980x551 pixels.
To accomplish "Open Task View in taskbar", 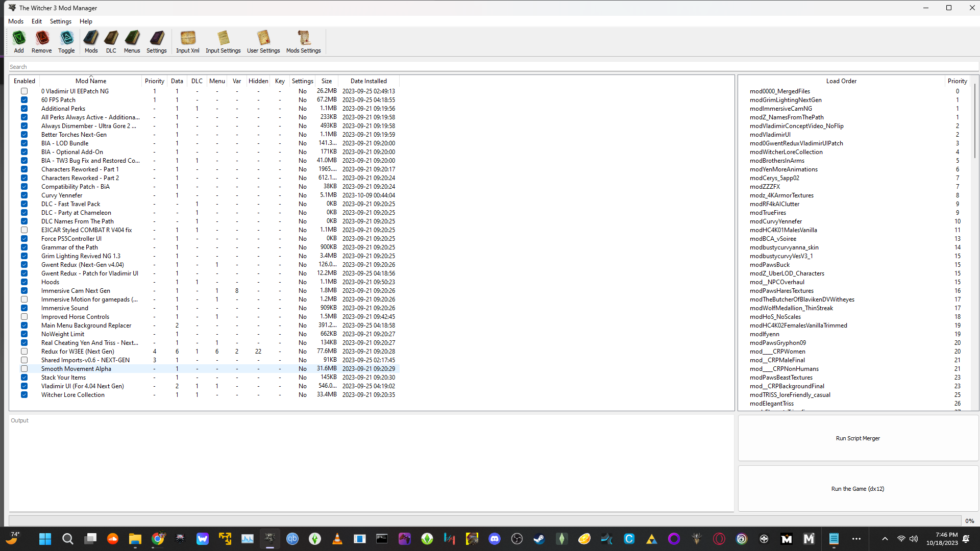I will [90, 539].
